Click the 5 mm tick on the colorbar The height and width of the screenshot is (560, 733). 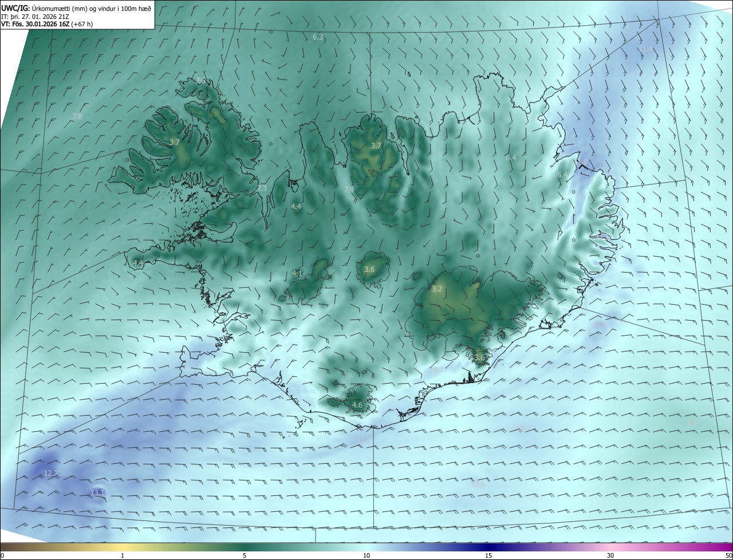(x=245, y=555)
